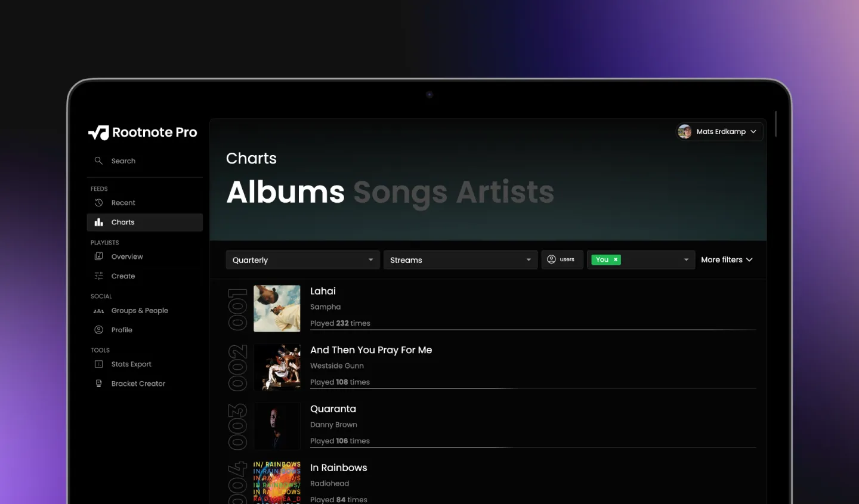Click the search magnifier icon in sidebar
The width and height of the screenshot is (859, 504).
point(98,160)
